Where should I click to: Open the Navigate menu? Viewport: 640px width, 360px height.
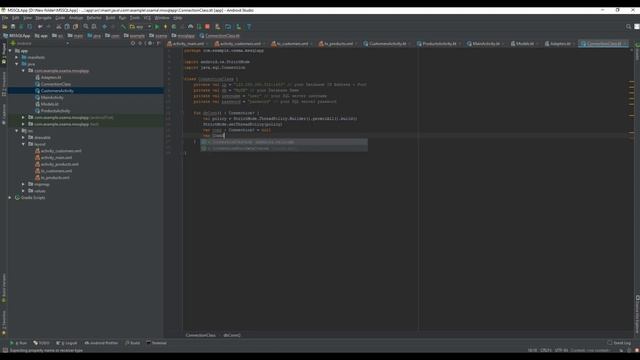click(43, 18)
